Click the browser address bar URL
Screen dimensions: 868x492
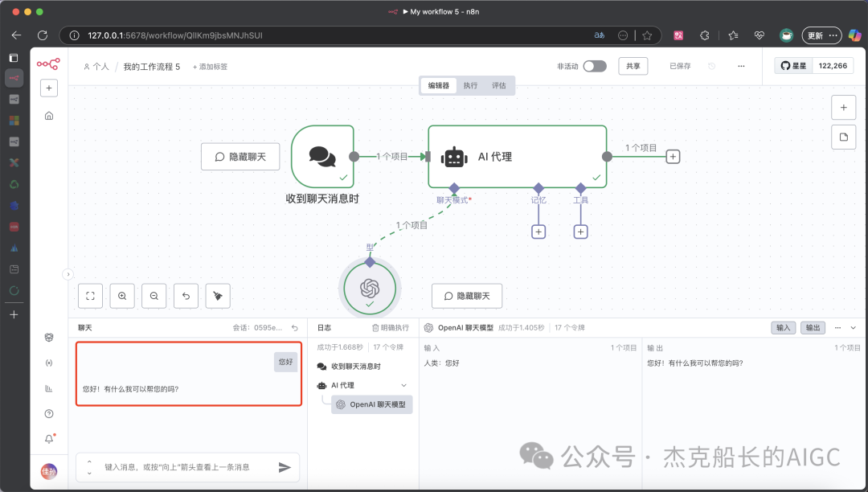[x=175, y=35]
